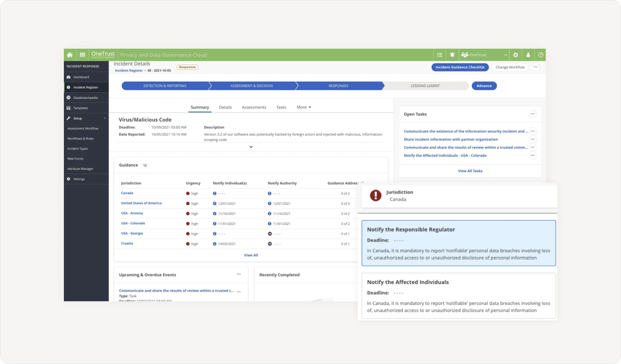Open Assessment Workflow in sidebar
Screen dimensions: 621x364
(x=83, y=128)
